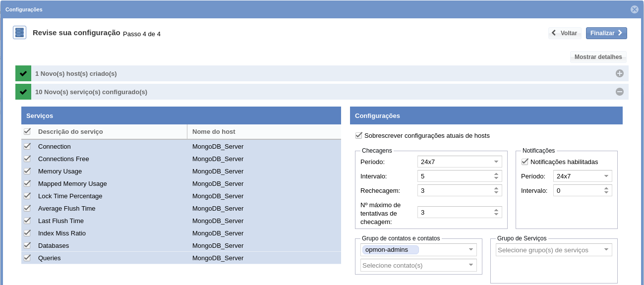The width and height of the screenshot is (644, 285).
Task: Click the Intervalo stepper arrows in Checagens
Action: click(496, 176)
